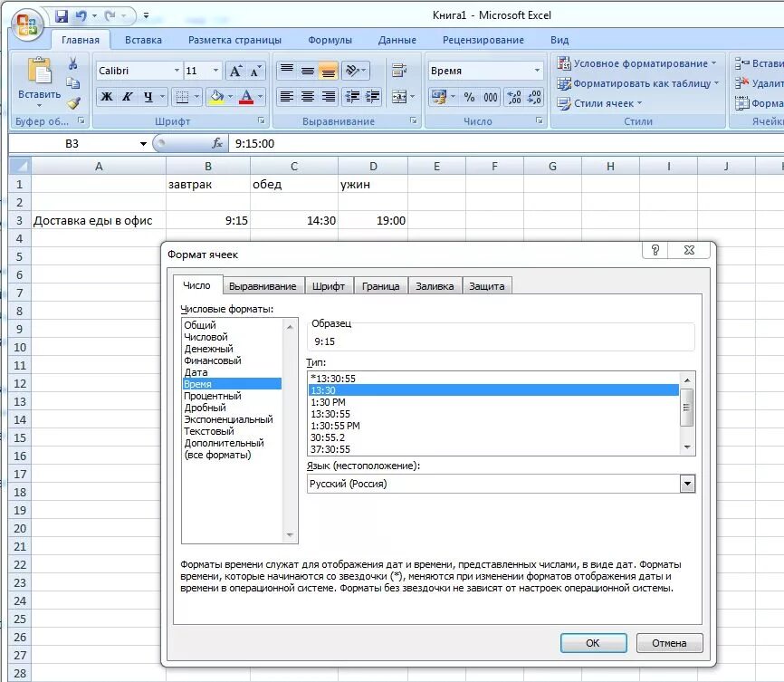Toggle wrap text in cell
The width and height of the screenshot is (784, 682).
tap(398, 71)
